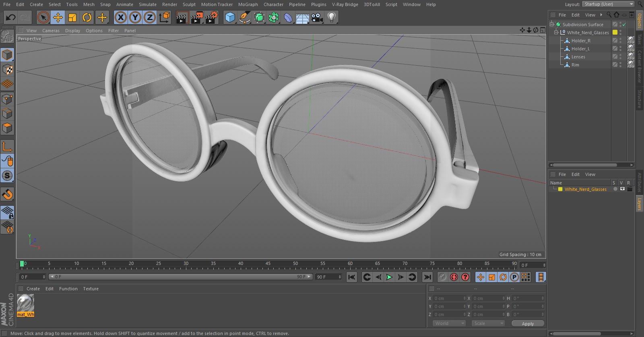This screenshot has width=644, height=337.
Task: Add a Camera object
Action: (317, 17)
